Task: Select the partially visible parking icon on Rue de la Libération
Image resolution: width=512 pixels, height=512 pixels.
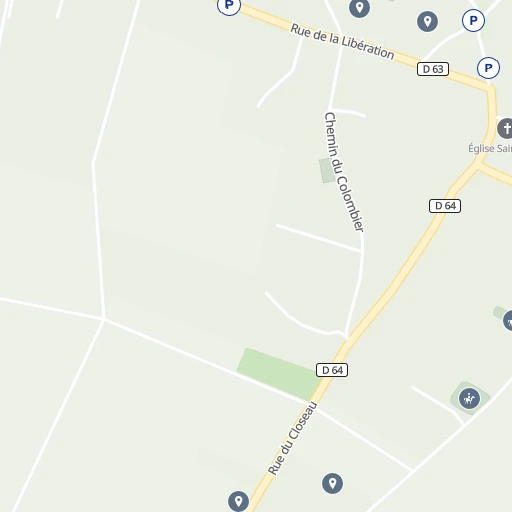Action: 229,7
